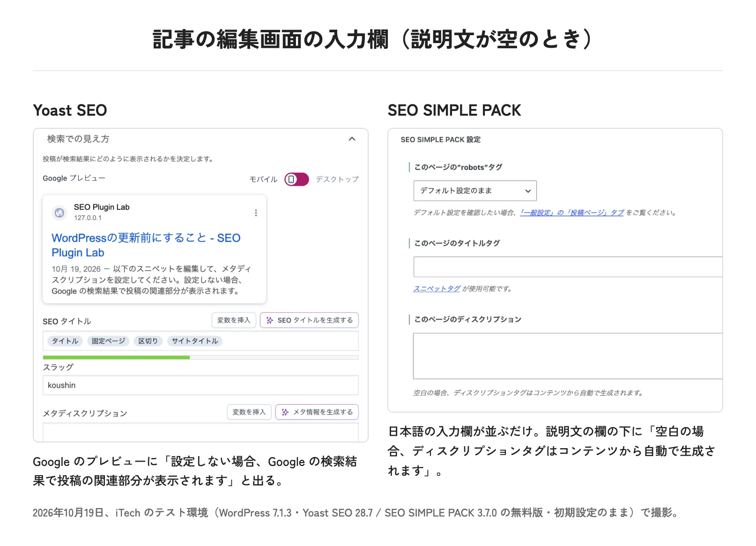Viewport: 756px width, 546px height.
Task: Click the スラッグ field containing koushin
Action: tap(200, 385)
